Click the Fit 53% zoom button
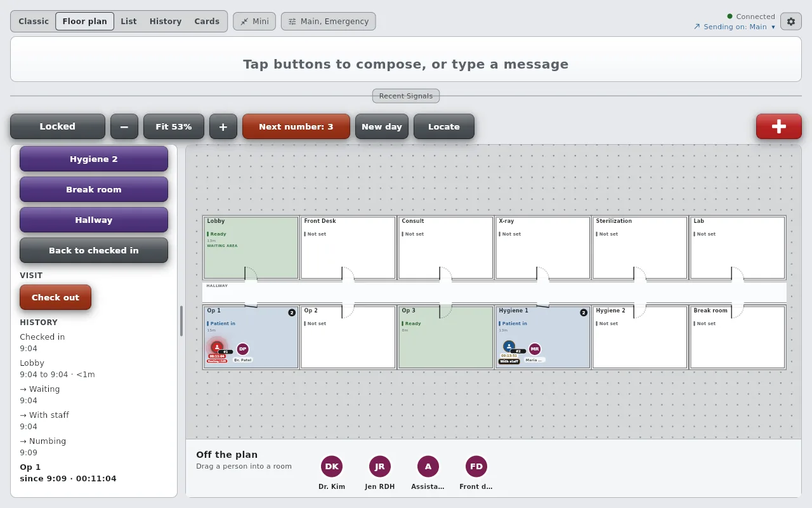This screenshot has width=812, height=508. pos(174,126)
